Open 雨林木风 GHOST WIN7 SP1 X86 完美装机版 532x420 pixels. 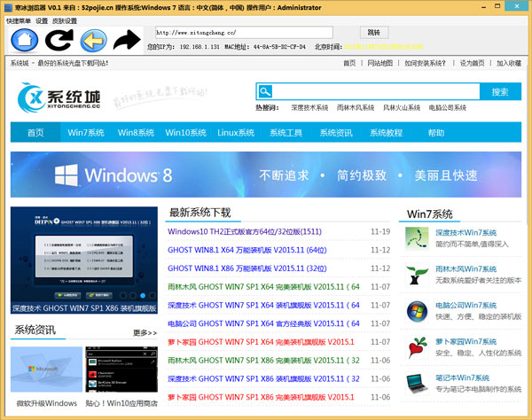tap(263, 361)
